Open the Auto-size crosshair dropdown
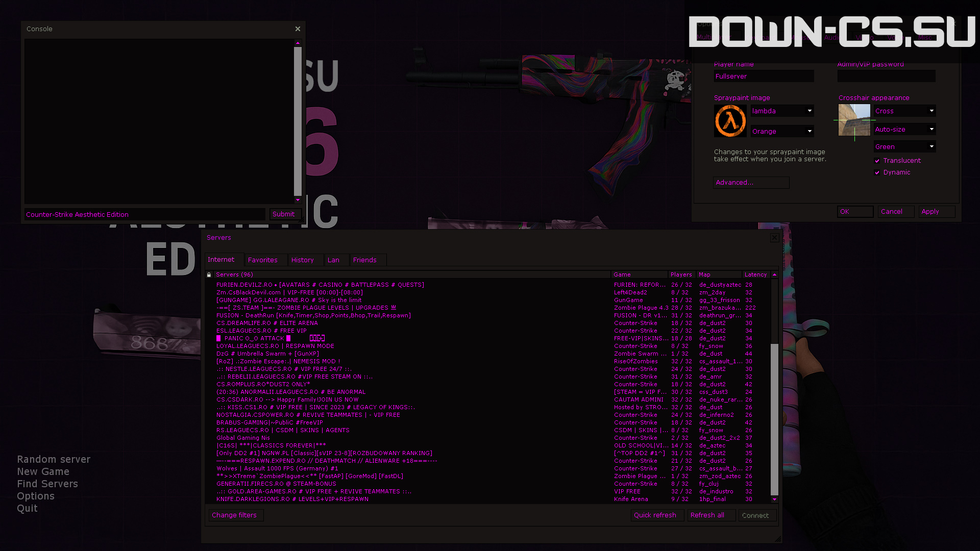Screen dimensions: 980x551 [904, 129]
